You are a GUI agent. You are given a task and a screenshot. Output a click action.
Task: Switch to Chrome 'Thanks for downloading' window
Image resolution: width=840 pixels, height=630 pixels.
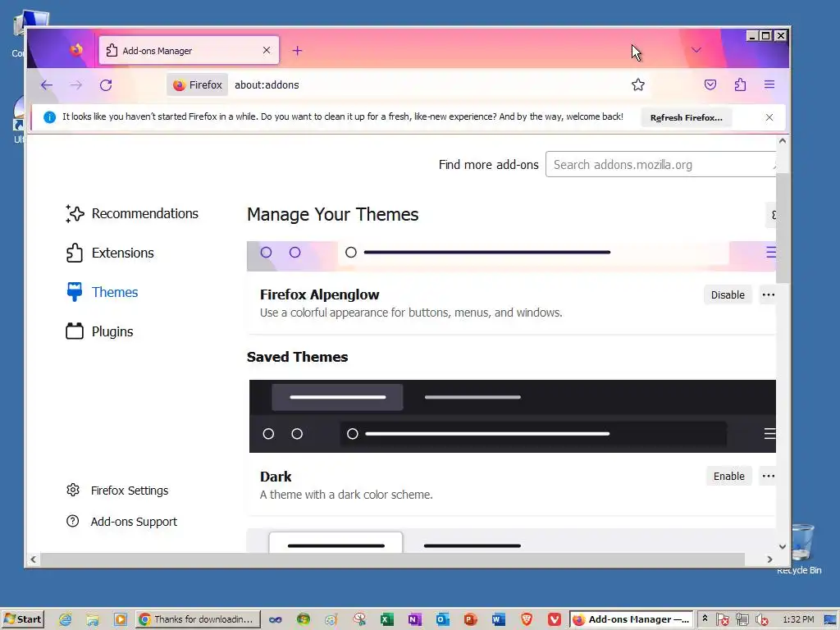click(198, 619)
